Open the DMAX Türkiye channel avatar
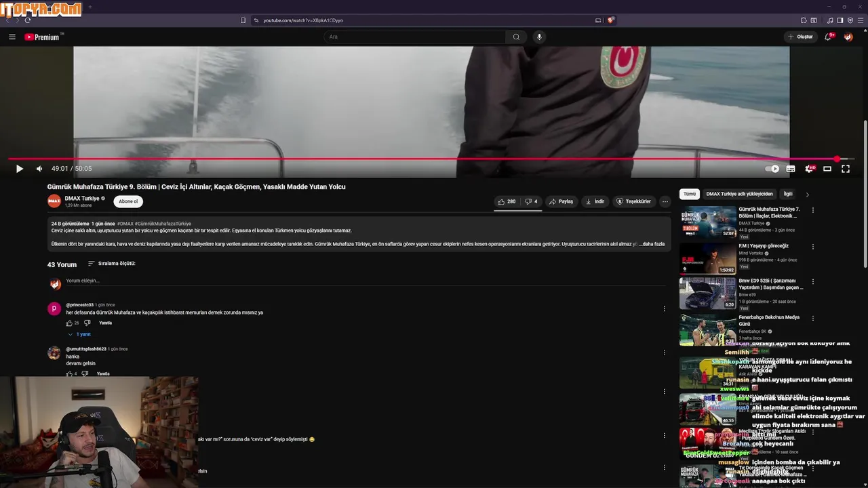This screenshot has height=488, width=868. pyautogui.click(x=54, y=201)
